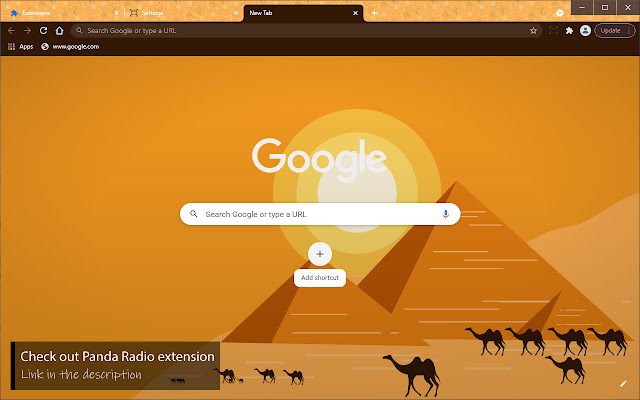640x400 pixels.
Task: Open the screenshot capture extension icon
Action: point(553,31)
